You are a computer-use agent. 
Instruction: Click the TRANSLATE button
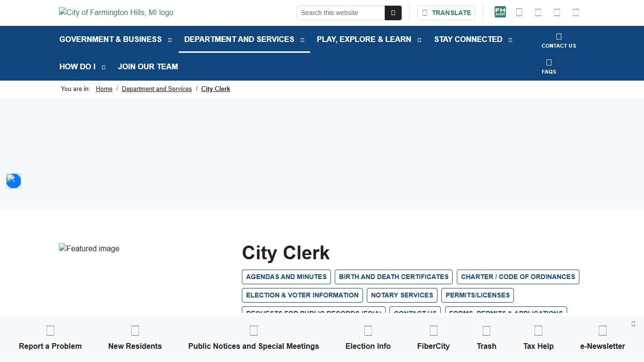(446, 13)
